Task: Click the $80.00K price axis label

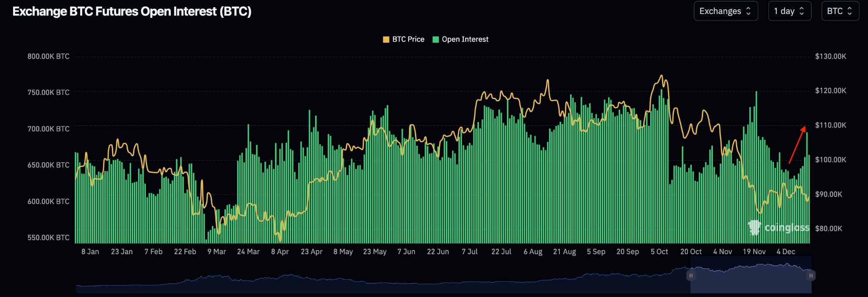Action: click(x=829, y=228)
